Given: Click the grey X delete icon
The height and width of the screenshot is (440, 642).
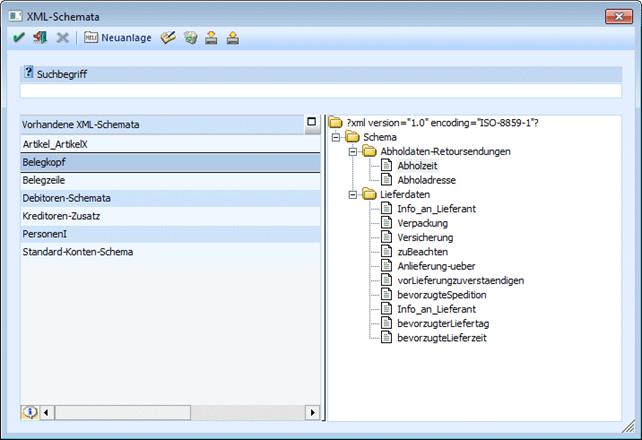Looking at the screenshot, I should point(63,38).
